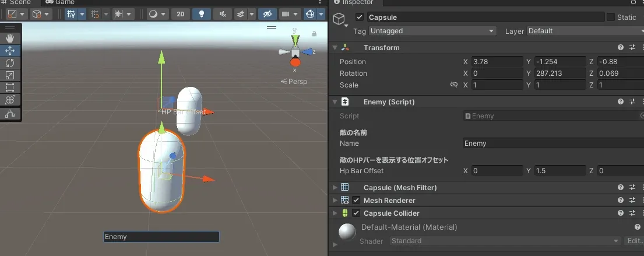Click the constrained proportions link icon beside Scale
644x256 pixels.
tap(453, 85)
